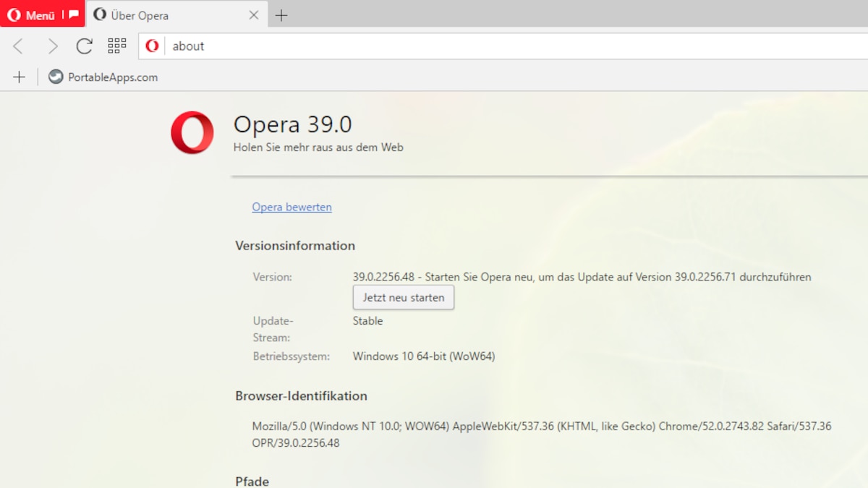Click the Opera badge icon in address bar
The image size is (868, 488).
click(152, 46)
